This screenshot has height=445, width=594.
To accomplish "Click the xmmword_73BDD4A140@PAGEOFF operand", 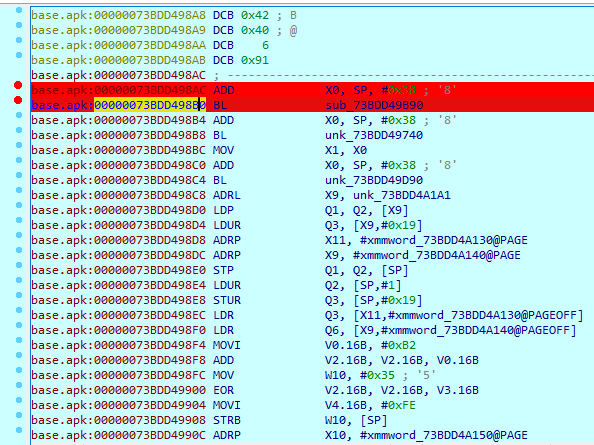I will pyautogui.click(x=478, y=330).
